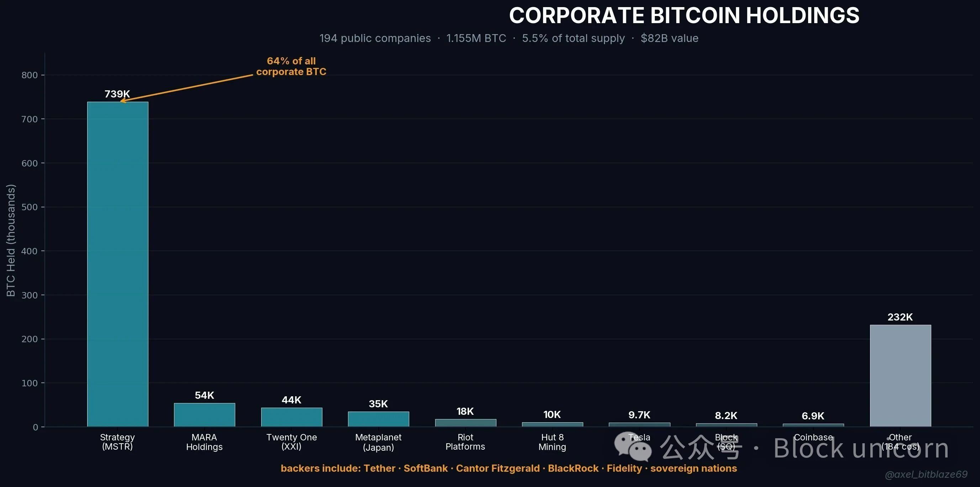Click the "64% of all corporate BTC" annotation
The image size is (980, 487).
(291, 66)
